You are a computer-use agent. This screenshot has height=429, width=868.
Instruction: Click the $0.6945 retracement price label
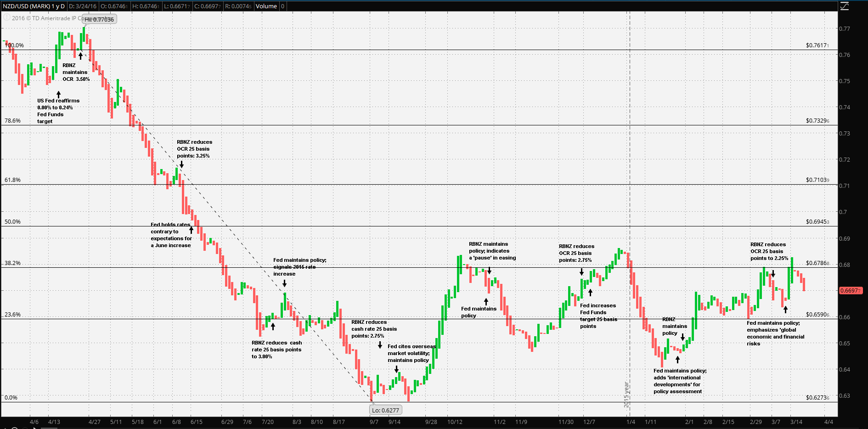pos(817,222)
